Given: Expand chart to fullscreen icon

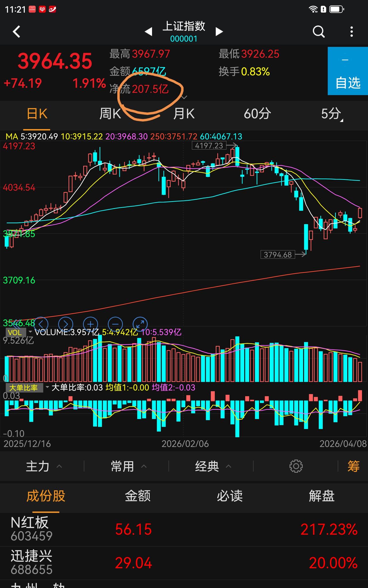Looking at the screenshot, I should 140,324.
